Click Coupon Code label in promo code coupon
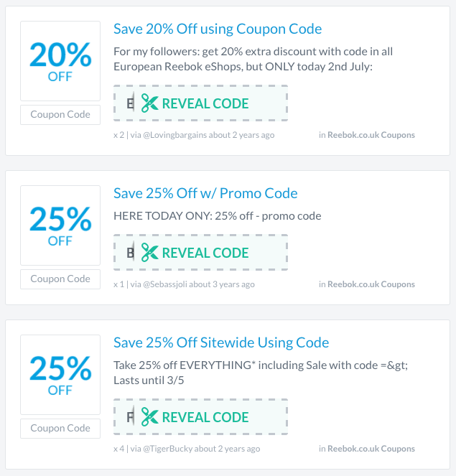Screen dimensions: 456x476 [60, 279]
